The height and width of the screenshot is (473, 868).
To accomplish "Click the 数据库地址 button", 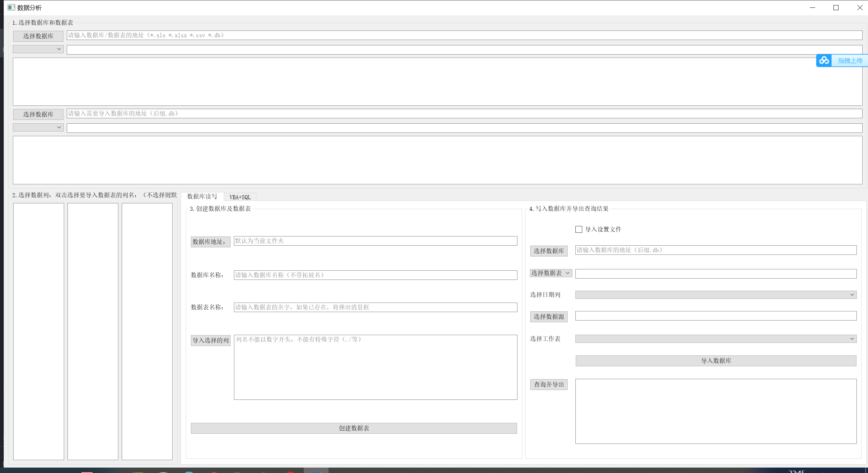I will (x=210, y=242).
